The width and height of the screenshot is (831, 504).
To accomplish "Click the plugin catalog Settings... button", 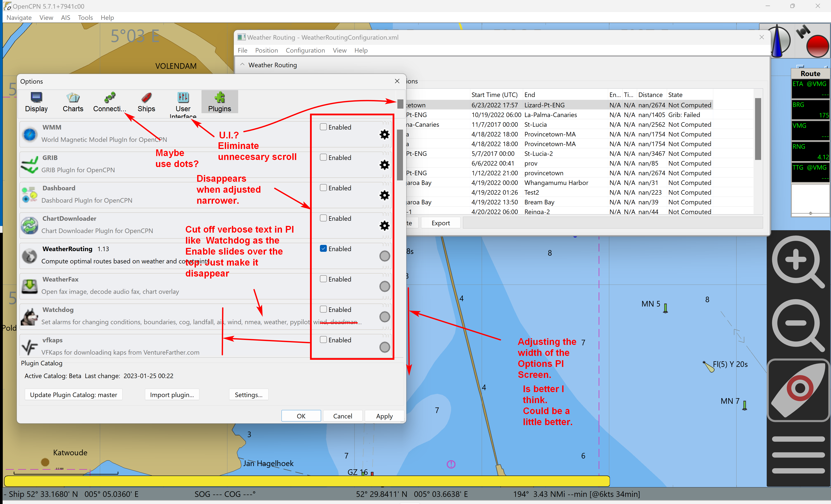I will pyautogui.click(x=249, y=394).
